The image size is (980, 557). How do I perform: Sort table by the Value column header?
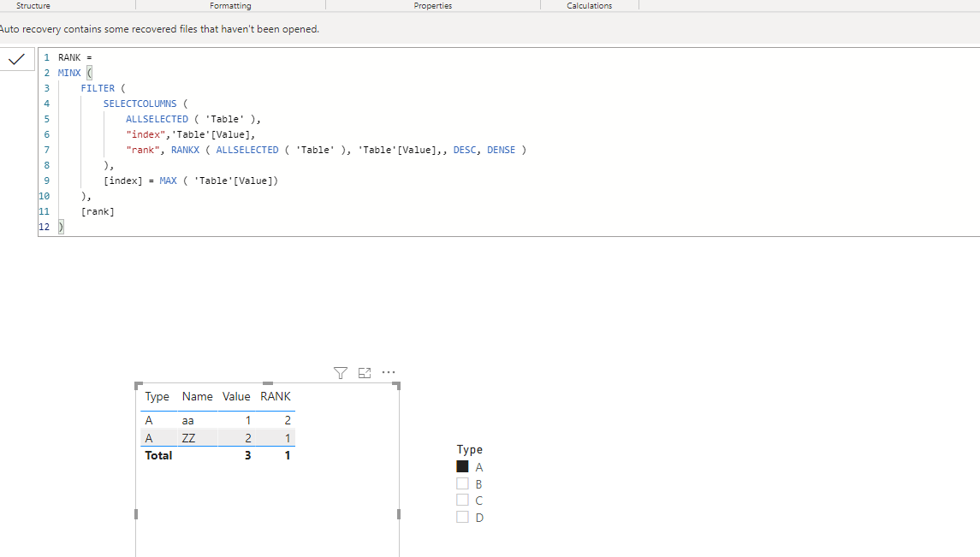pyautogui.click(x=236, y=396)
